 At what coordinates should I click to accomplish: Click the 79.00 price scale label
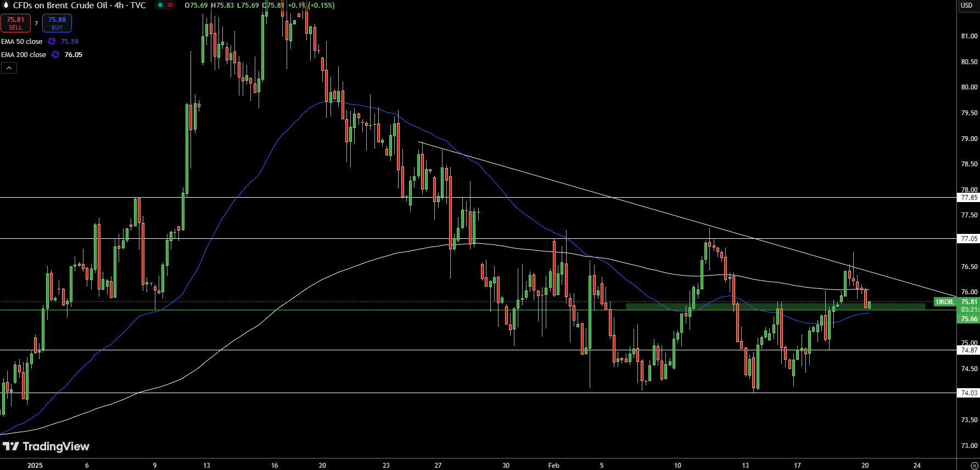click(969, 139)
